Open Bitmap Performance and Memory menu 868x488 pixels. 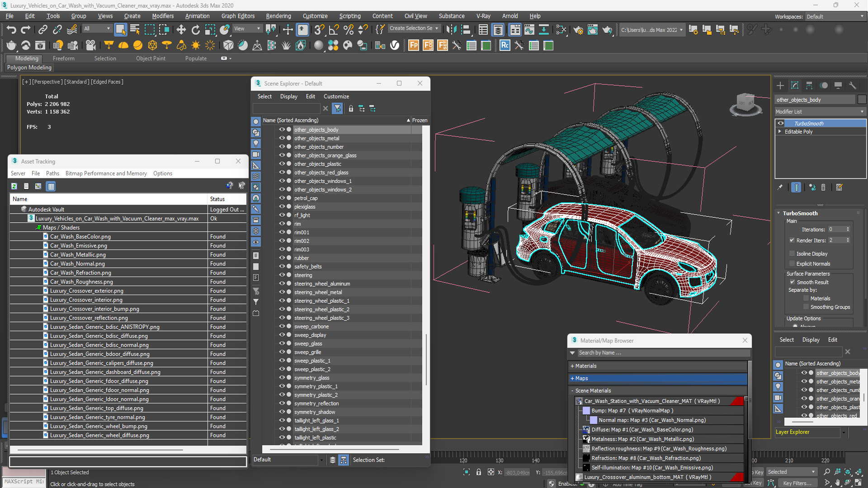(106, 174)
